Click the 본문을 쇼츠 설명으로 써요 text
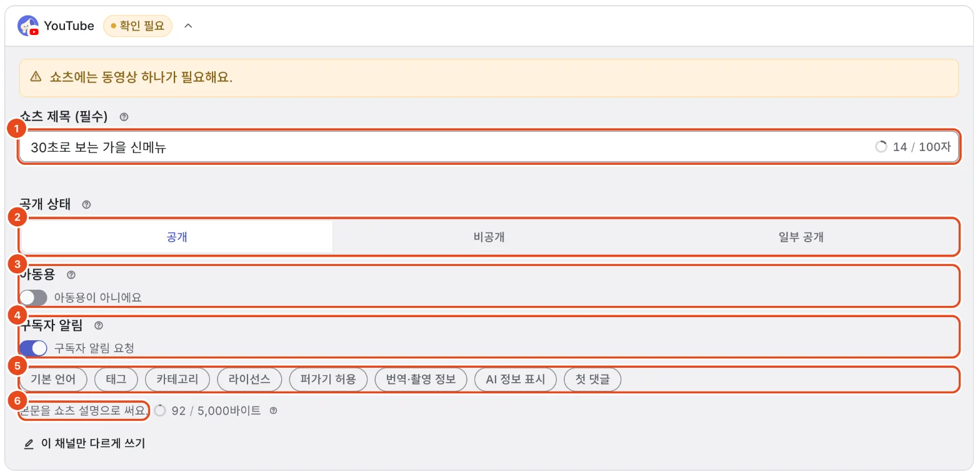The image size is (980, 472). (84, 411)
